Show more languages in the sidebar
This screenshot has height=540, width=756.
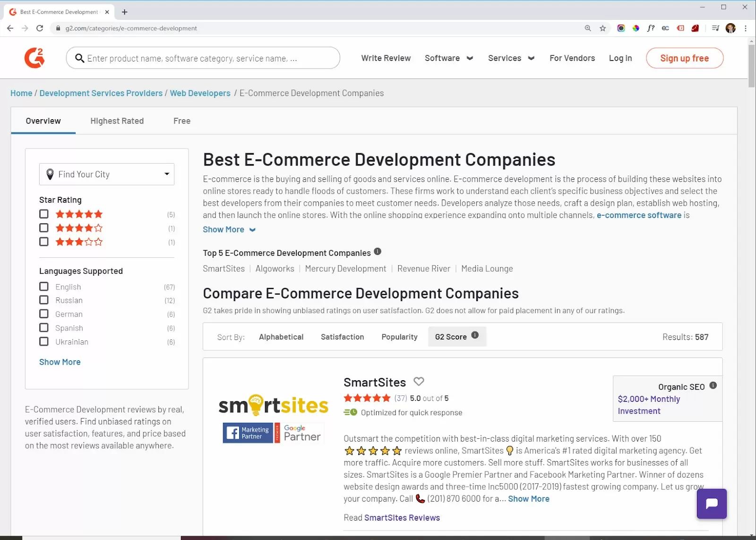click(x=60, y=362)
